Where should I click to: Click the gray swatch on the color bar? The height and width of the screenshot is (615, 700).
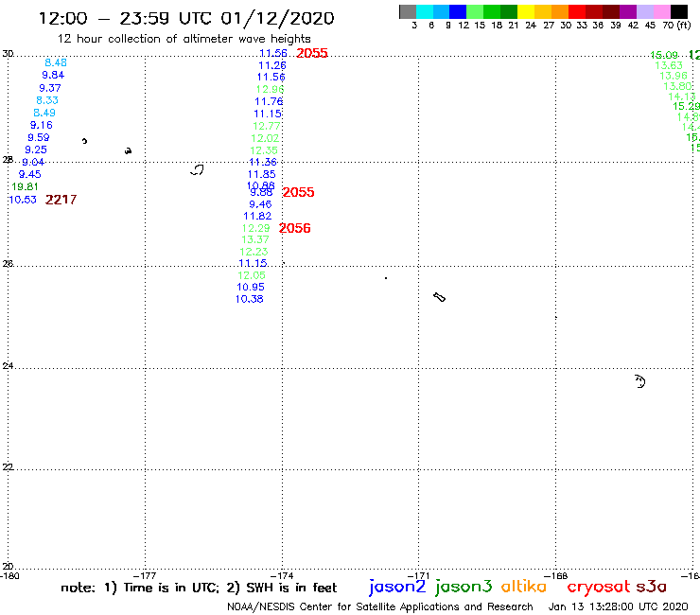click(x=408, y=11)
